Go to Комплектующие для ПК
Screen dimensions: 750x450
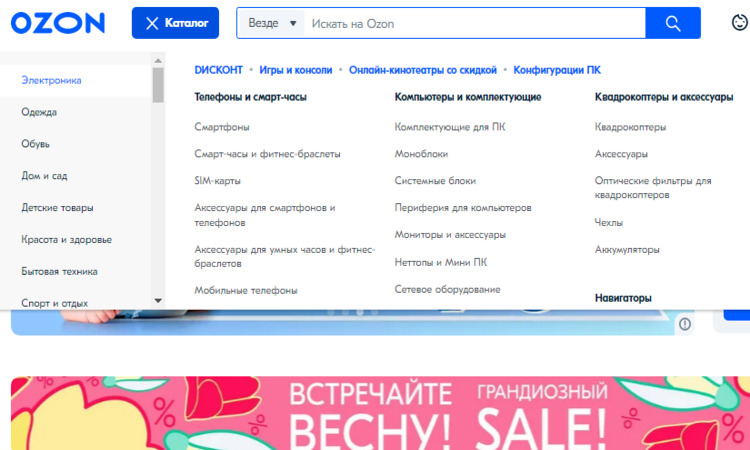pyautogui.click(x=450, y=127)
